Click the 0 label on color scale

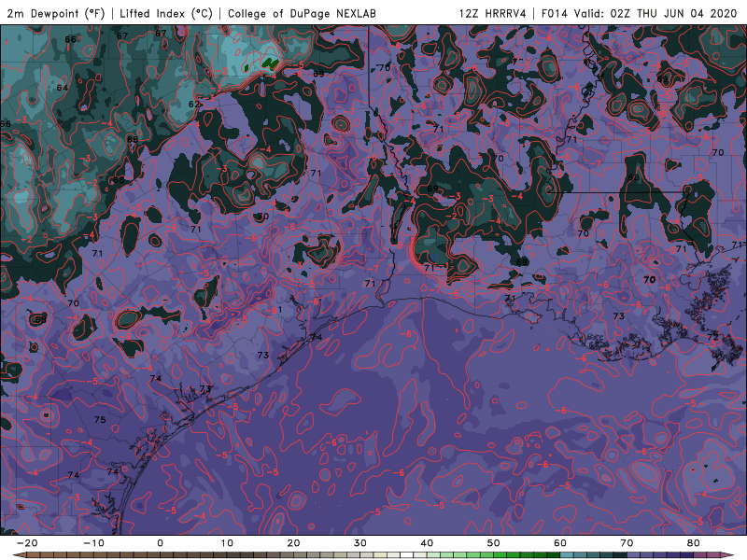tap(160, 543)
